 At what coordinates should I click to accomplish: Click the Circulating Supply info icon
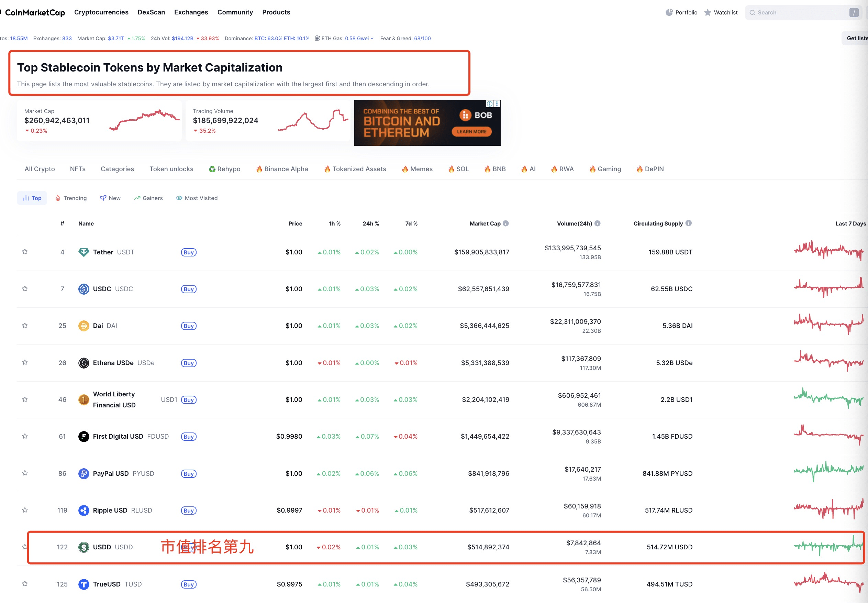pos(689,223)
